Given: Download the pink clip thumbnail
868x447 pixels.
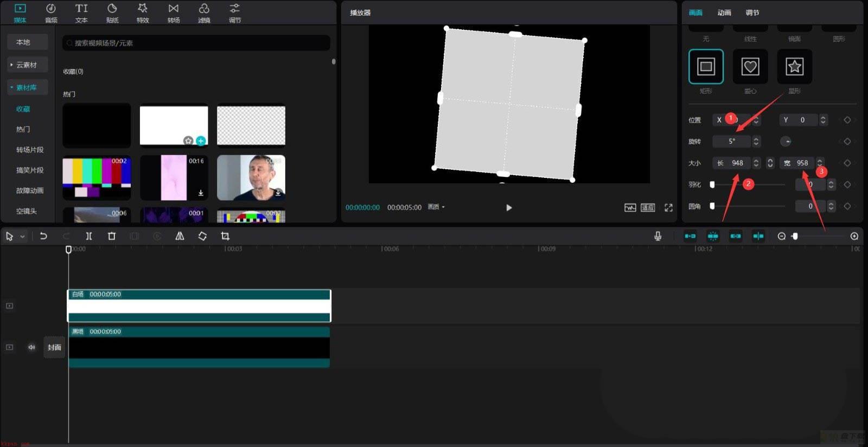Looking at the screenshot, I should 201,193.
